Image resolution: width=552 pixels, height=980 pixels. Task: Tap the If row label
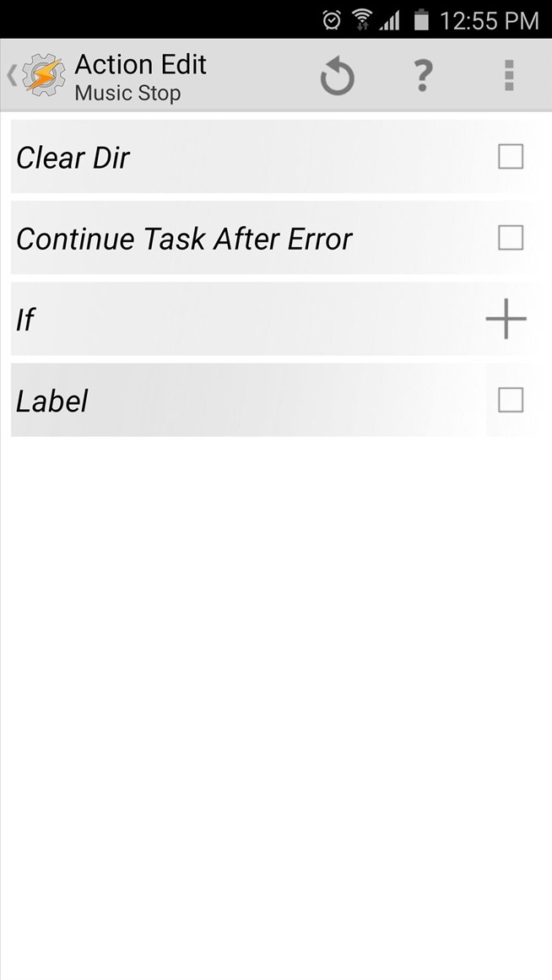(26, 320)
